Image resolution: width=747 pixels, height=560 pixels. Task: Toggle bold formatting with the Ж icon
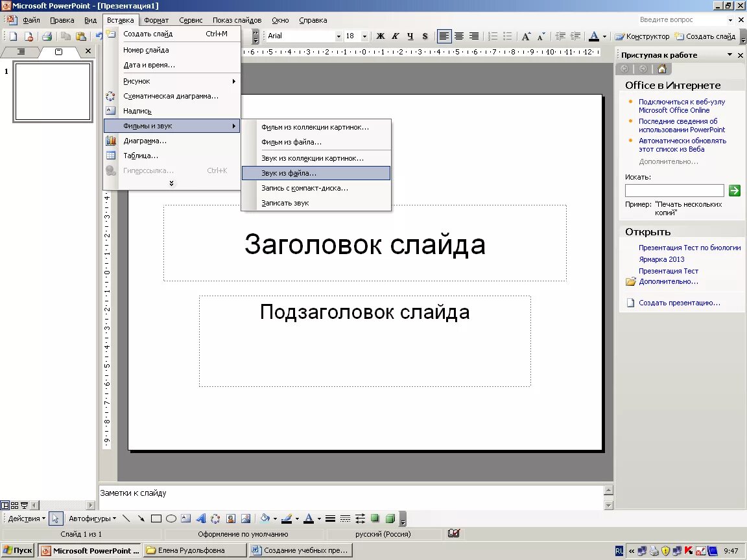380,36
